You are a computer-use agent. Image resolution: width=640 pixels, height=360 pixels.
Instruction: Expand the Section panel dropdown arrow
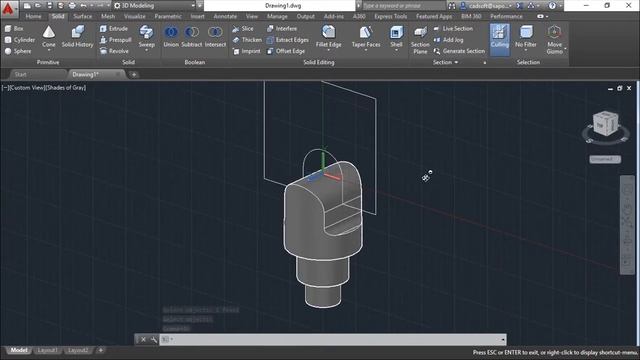click(456, 62)
